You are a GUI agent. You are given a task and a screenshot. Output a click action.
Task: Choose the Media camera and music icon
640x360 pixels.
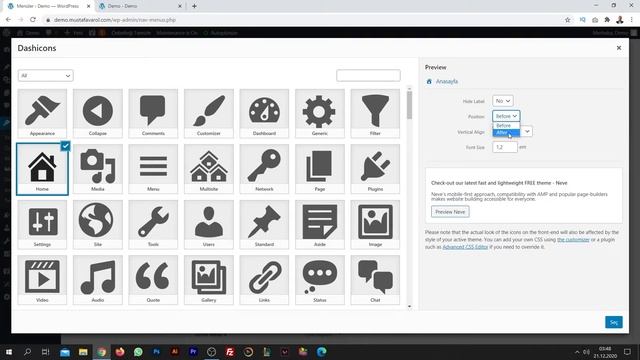[98, 169]
